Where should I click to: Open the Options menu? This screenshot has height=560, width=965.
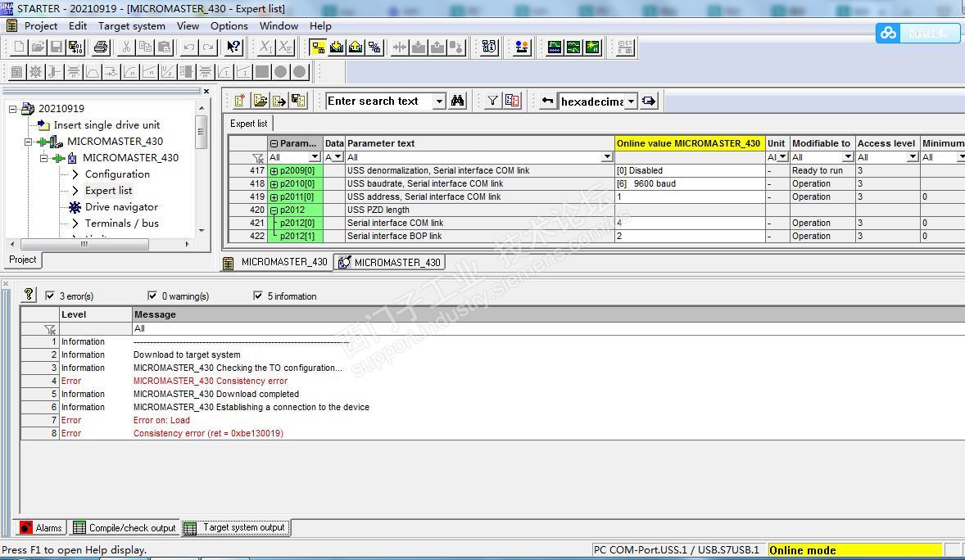(x=229, y=26)
